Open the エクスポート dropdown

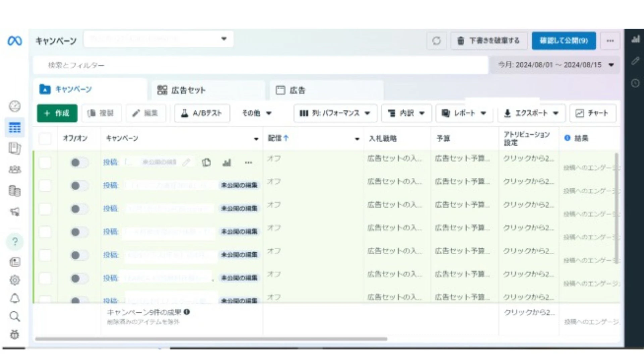tap(532, 113)
